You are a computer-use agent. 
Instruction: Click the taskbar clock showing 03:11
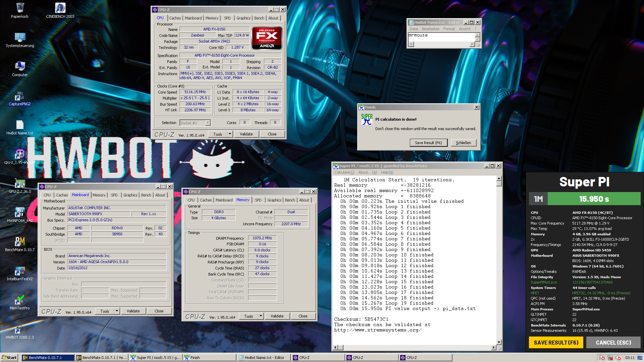click(x=630, y=358)
